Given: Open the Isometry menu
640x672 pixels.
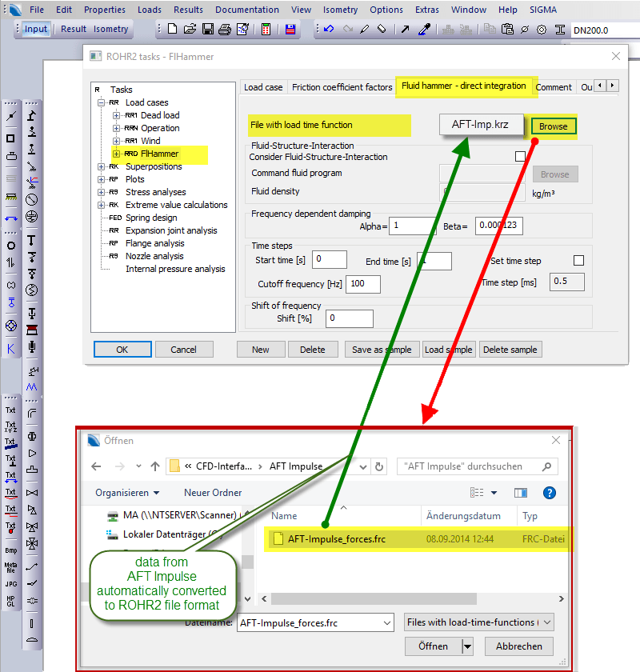Looking at the screenshot, I should (340, 10).
